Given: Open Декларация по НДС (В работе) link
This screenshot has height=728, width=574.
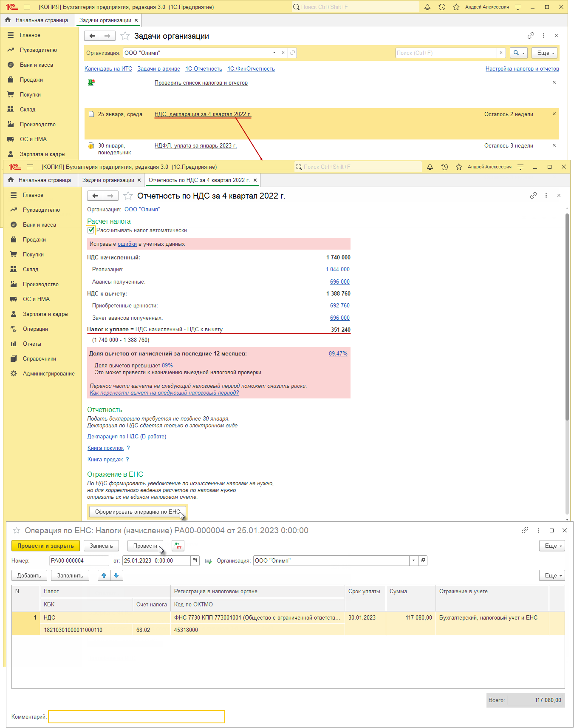Looking at the screenshot, I should click(x=127, y=437).
